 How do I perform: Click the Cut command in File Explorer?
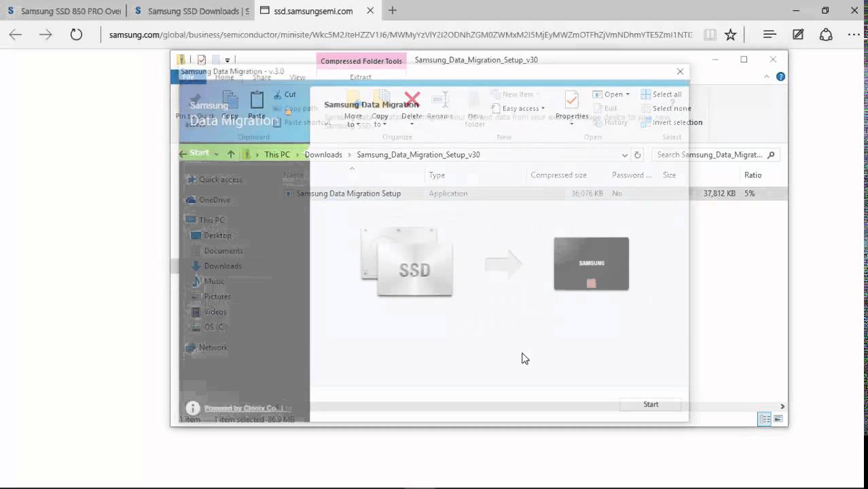(x=285, y=94)
